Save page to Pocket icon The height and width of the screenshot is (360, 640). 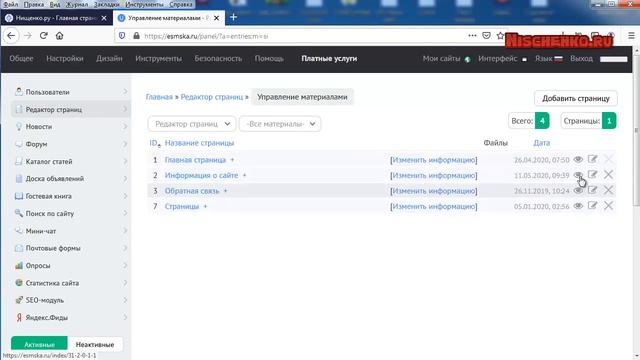pos(486,36)
